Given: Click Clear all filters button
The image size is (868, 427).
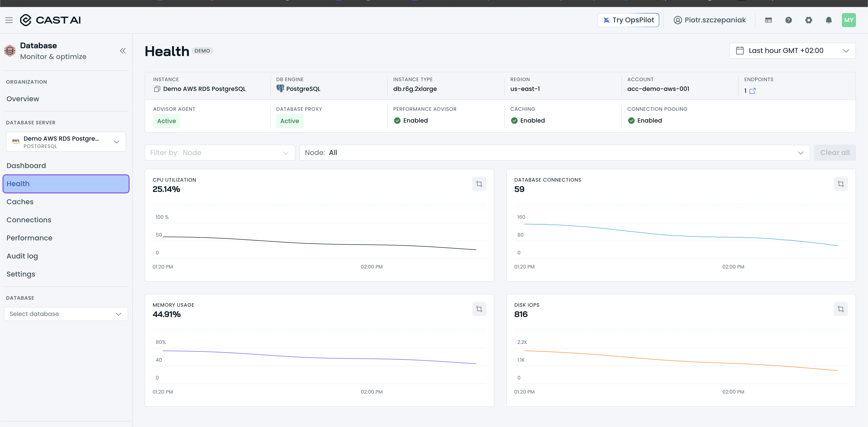Looking at the screenshot, I should click(835, 153).
